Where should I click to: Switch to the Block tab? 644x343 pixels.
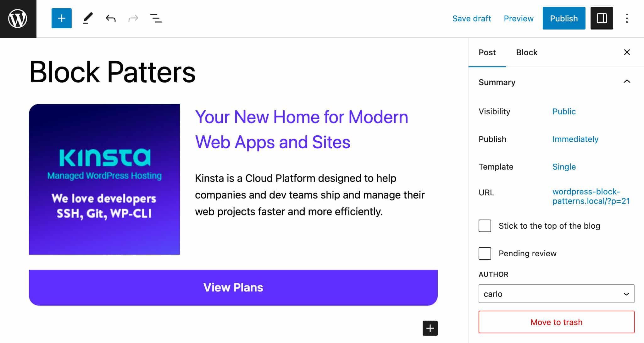[527, 52]
